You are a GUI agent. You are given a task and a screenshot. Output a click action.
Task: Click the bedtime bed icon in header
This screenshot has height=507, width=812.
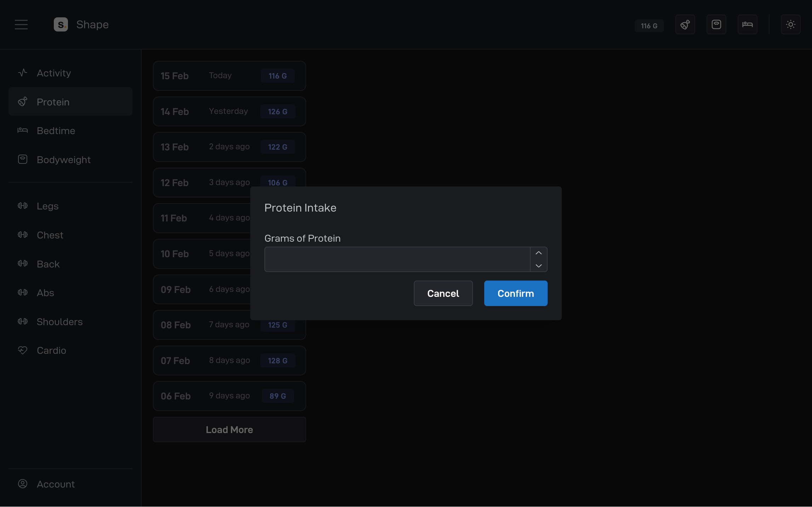coord(747,24)
